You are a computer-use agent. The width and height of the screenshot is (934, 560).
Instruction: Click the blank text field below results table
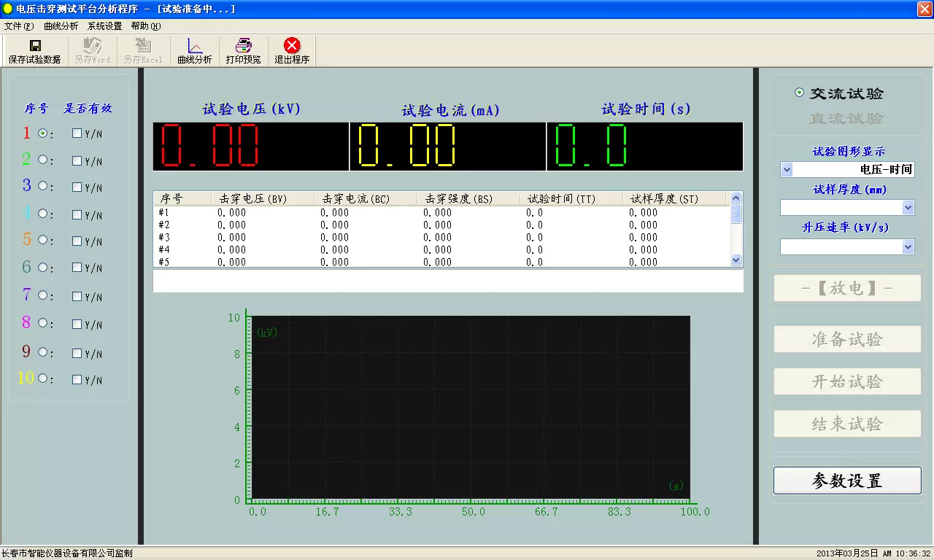(x=447, y=281)
